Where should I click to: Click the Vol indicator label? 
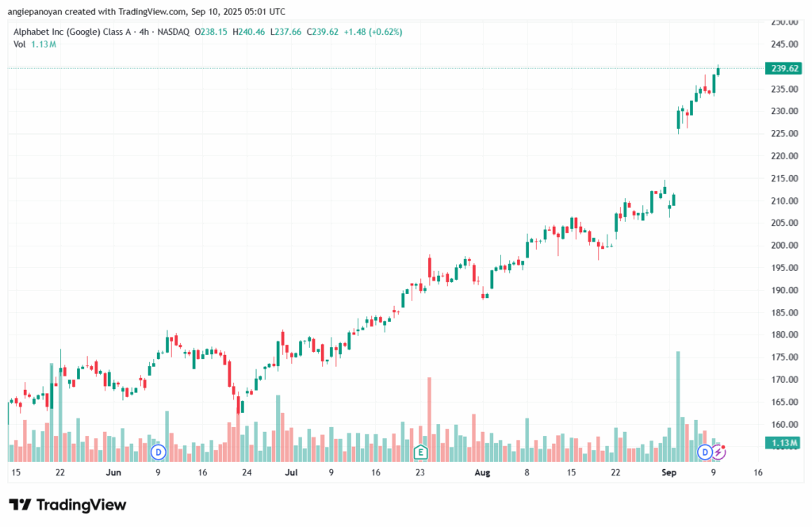(x=20, y=44)
